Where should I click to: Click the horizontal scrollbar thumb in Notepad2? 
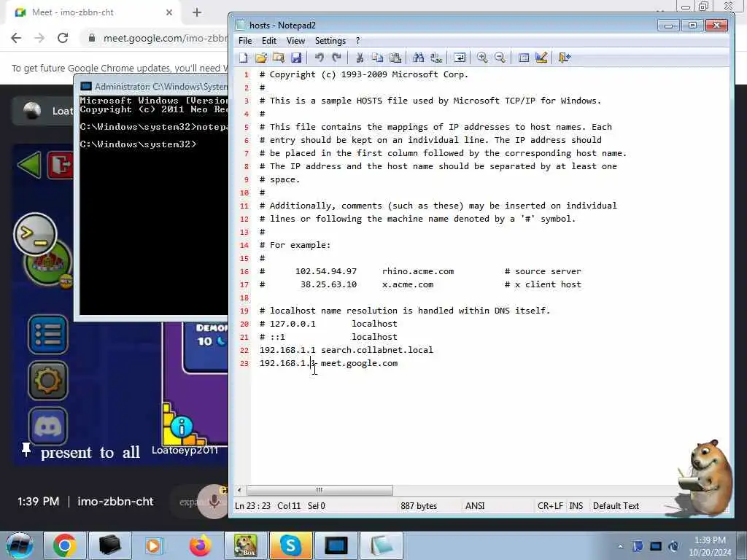pos(320,490)
